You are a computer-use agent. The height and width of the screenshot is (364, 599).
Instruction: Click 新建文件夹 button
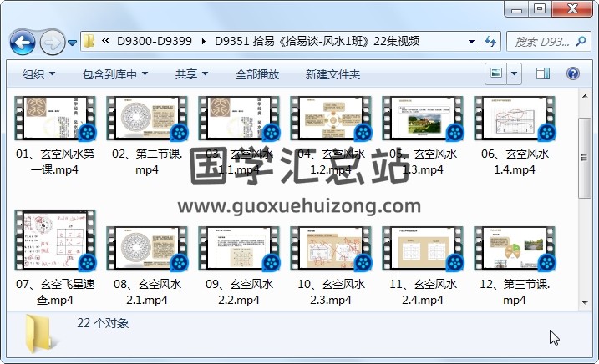point(332,74)
